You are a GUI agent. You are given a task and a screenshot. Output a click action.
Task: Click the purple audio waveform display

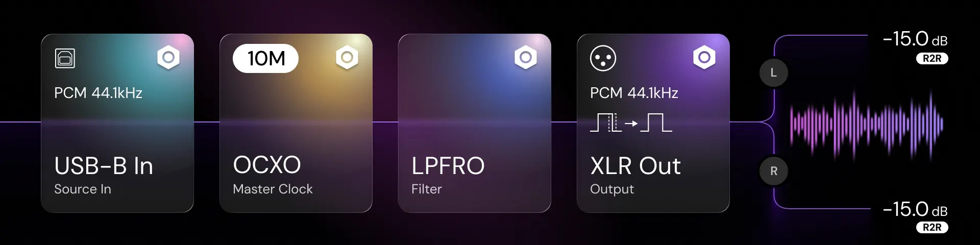[x=867, y=124]
